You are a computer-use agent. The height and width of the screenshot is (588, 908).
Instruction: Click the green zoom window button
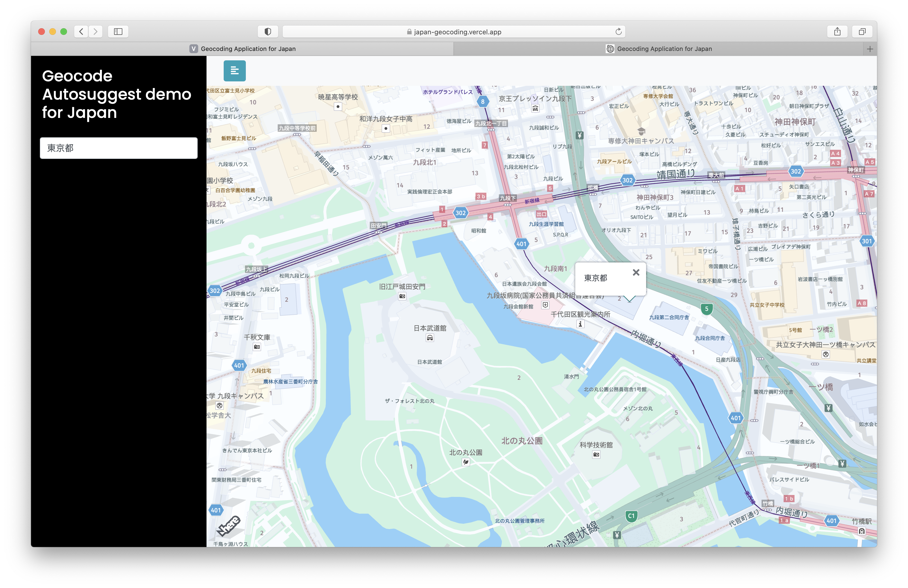click(x=64, y=32)
